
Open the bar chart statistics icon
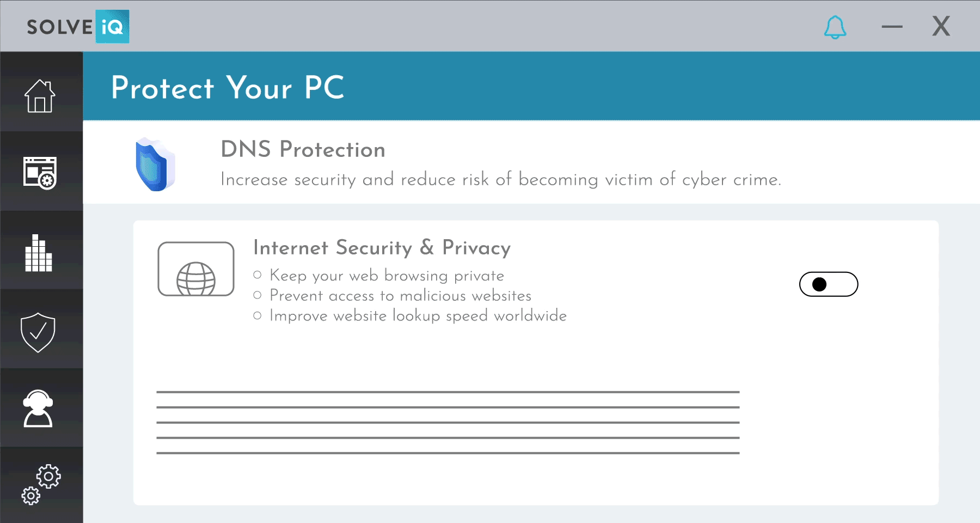[39, 253]
